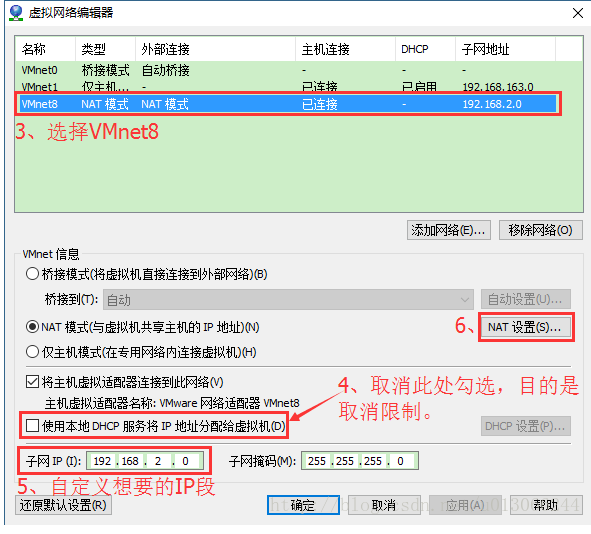Click the 还原默认设置(R) button

pyautogui.click(x=63, y=505)
